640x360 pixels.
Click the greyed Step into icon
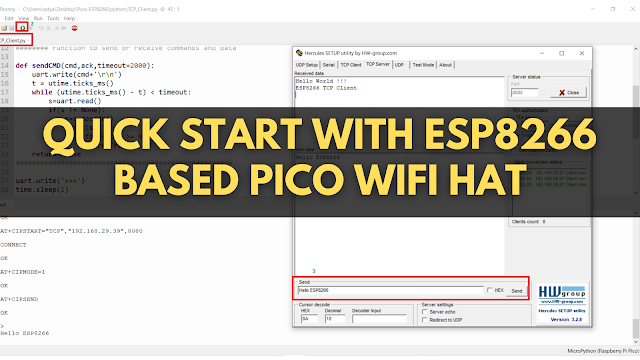tap(49, 28)
